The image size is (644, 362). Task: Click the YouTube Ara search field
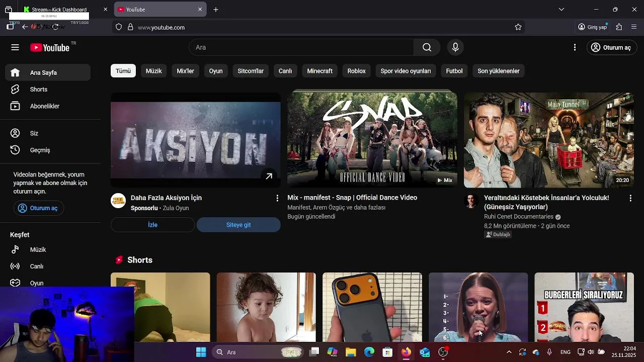tap(301, 47)
